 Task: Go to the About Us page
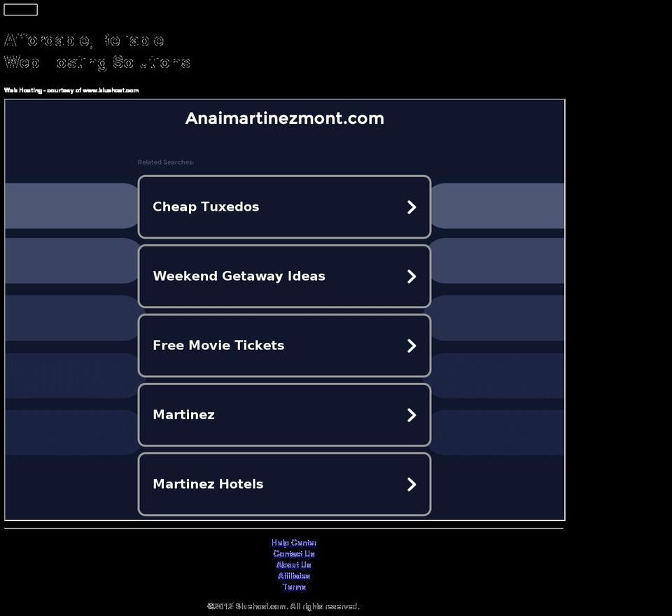[294, 565]
